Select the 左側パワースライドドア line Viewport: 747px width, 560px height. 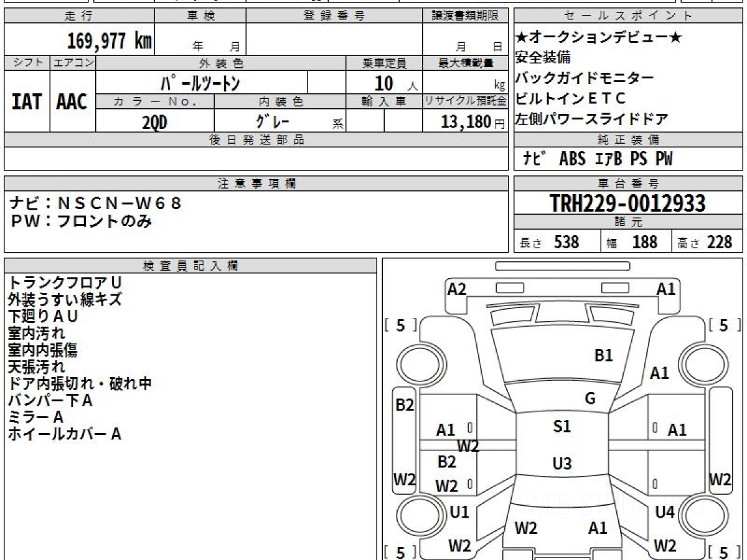[x=592, y=118]
